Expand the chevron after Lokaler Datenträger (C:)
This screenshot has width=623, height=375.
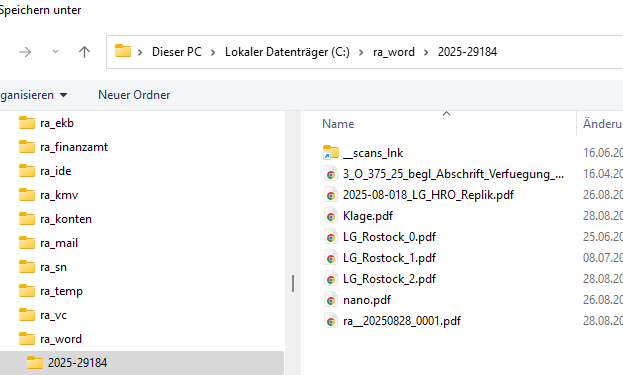tap(361, 52)
